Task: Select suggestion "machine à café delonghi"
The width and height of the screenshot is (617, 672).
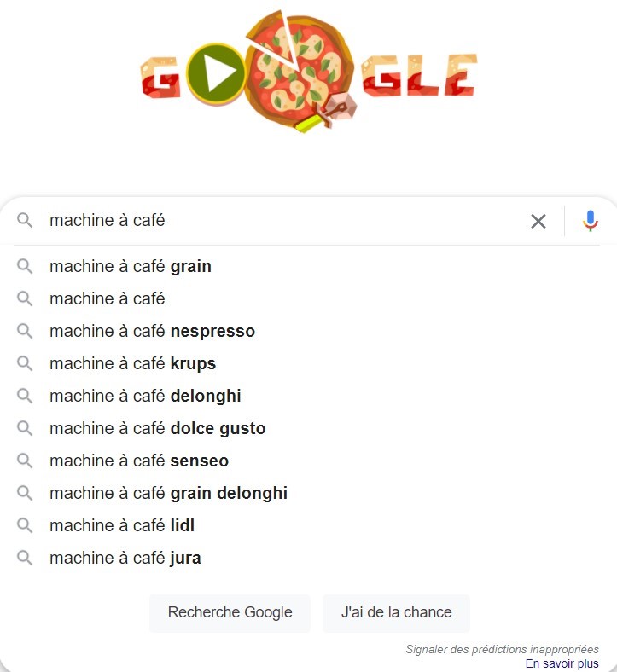Action: point(145,396)
